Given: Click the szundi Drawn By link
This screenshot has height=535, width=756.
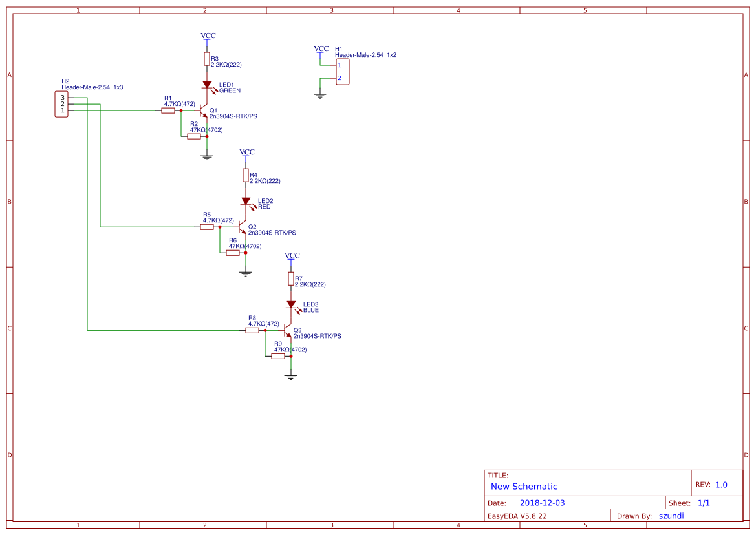Looking at the screenshot, I should click(x=672, y=515).
